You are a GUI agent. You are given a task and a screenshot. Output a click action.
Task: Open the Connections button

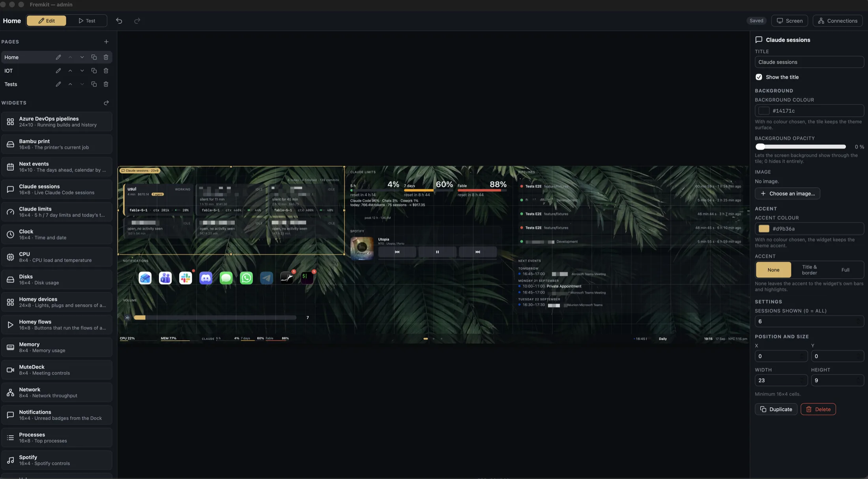837,21
